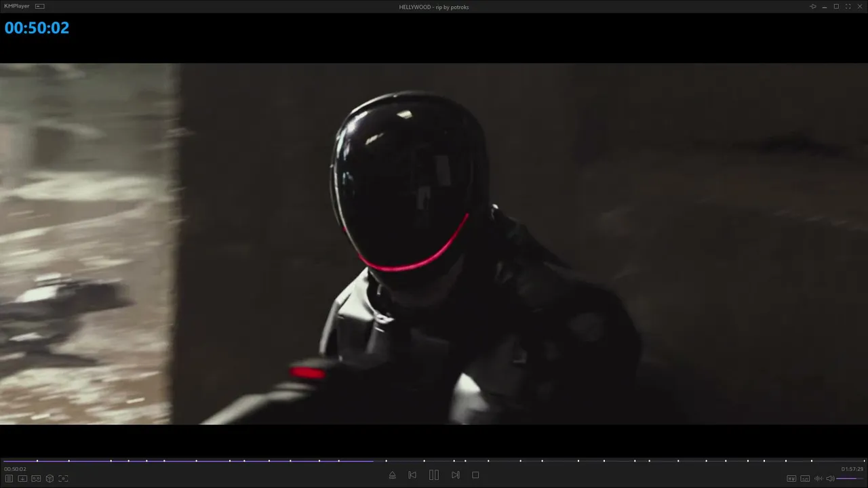Open the audio equalizer waveform icon
This screenshot has width=868, height=488.
click(x=818, y=479)
